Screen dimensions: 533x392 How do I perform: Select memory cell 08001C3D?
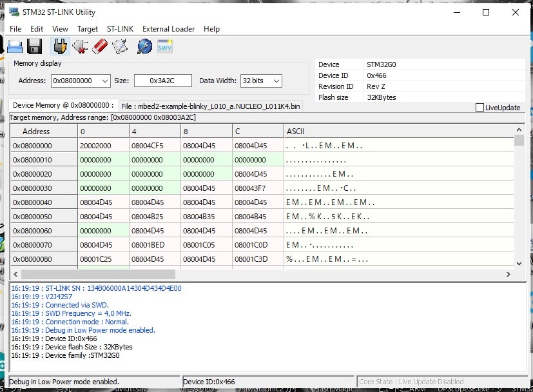[x=258, y=259]
